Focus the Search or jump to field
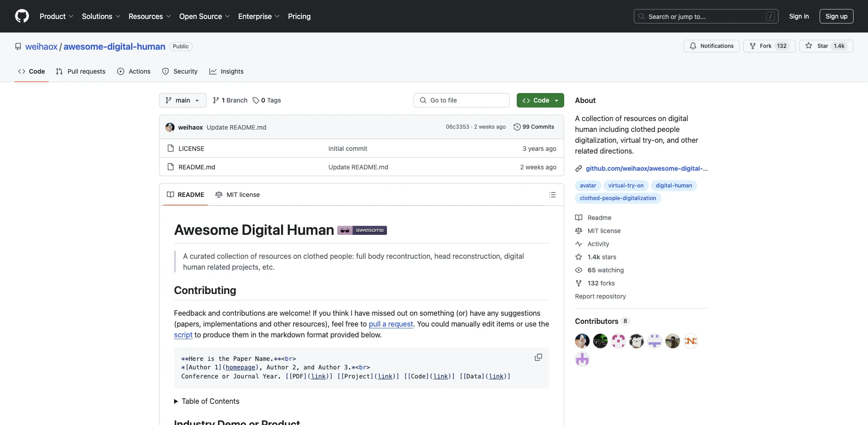868x425 pixels. [706, 16]
